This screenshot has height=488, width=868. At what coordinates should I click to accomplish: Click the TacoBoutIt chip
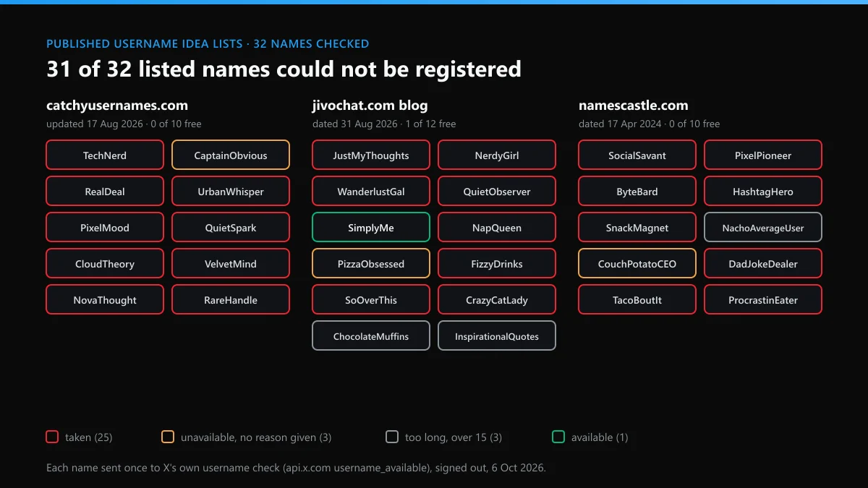click(x=637, y=300)
